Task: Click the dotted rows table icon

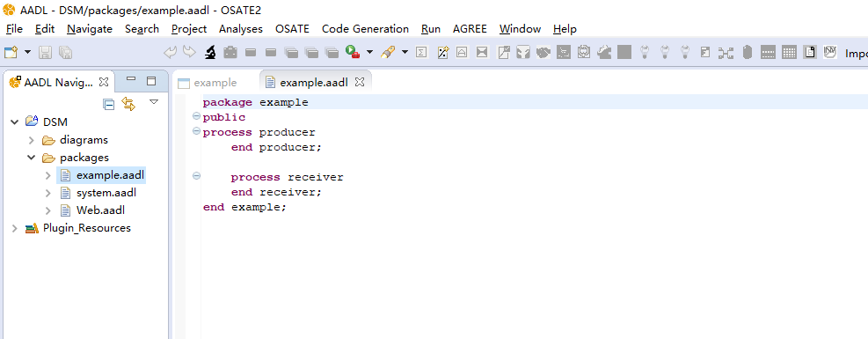Action: click(768, 52)
